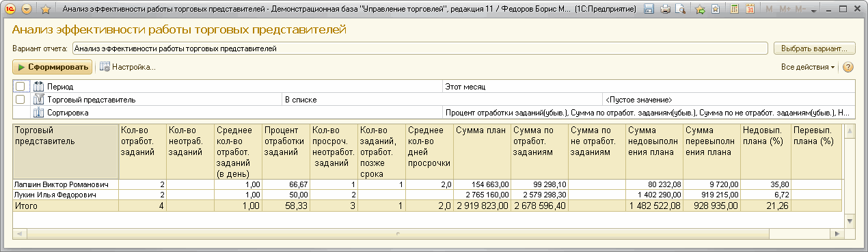Open the Все действия dropdown menu
Image resolution: width=868 pixels, height=252 pixels.
click(x=808, y=67)
